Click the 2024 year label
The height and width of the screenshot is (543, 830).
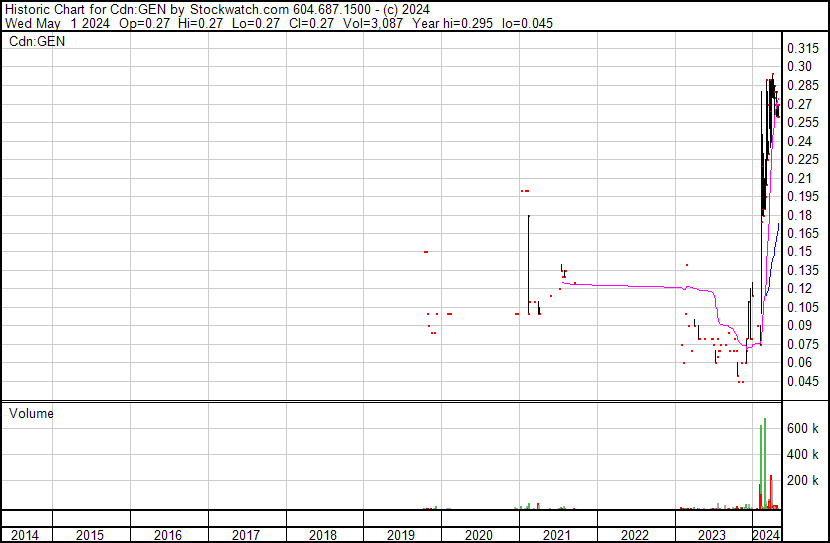(x=766, y=535)
